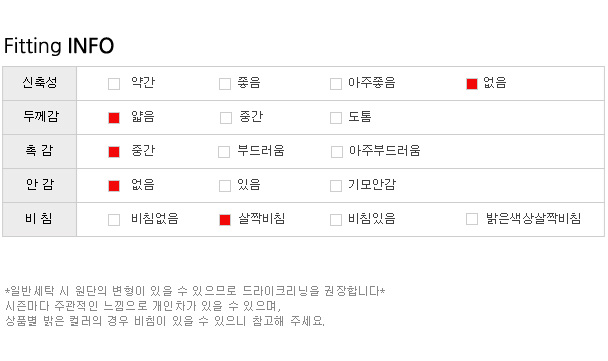The image size is (608, 361).
Task: Tick the 도톰 thickness checkbox
Action: (x=336, y=118)
